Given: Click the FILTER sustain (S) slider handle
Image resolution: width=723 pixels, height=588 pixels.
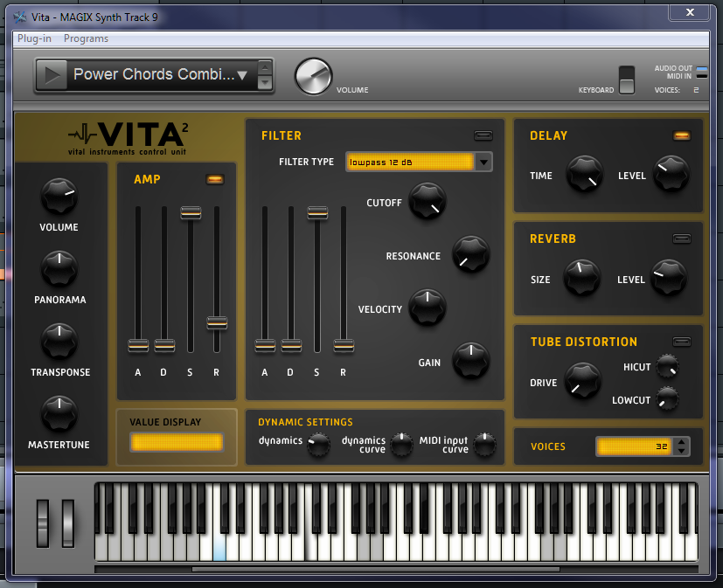Looking at the screenshot, I should click(x=317, y=213).
